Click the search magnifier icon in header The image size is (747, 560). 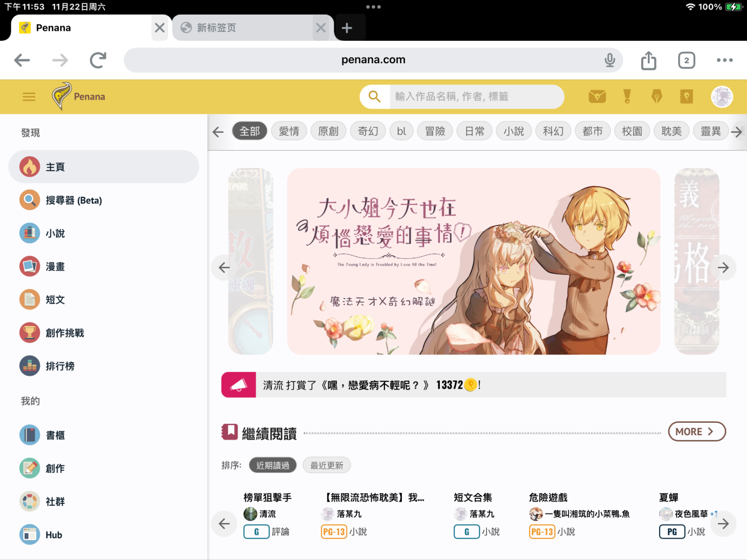pos(374,97)
